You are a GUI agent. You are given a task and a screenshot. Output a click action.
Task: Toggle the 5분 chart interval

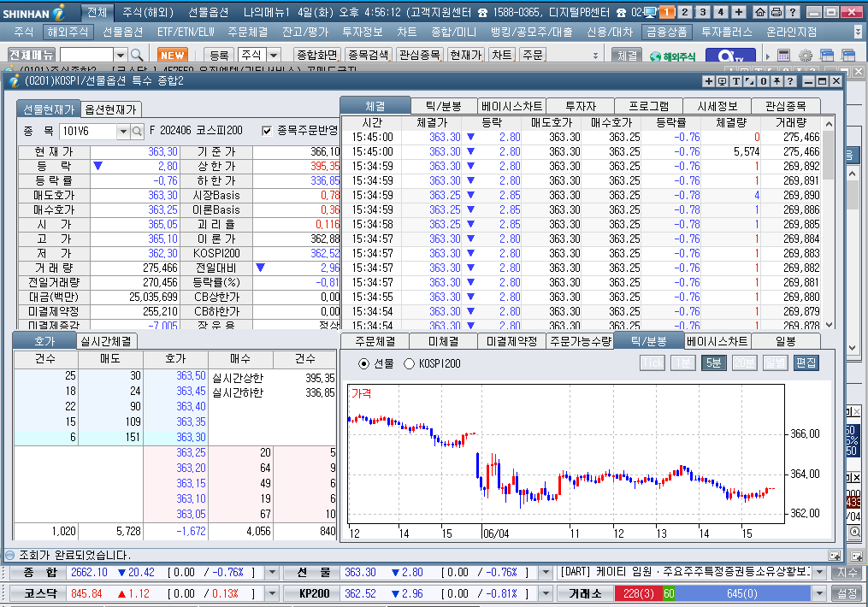tap(713, 363)
